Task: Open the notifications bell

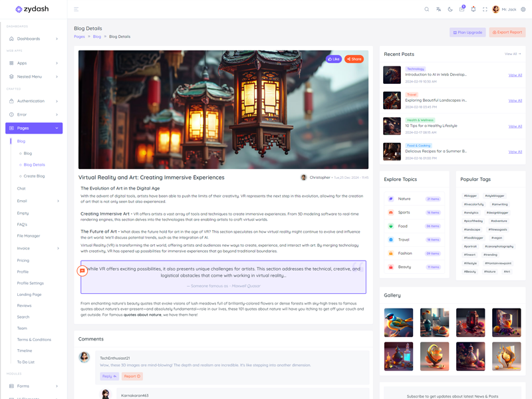Action: [473, 9]
